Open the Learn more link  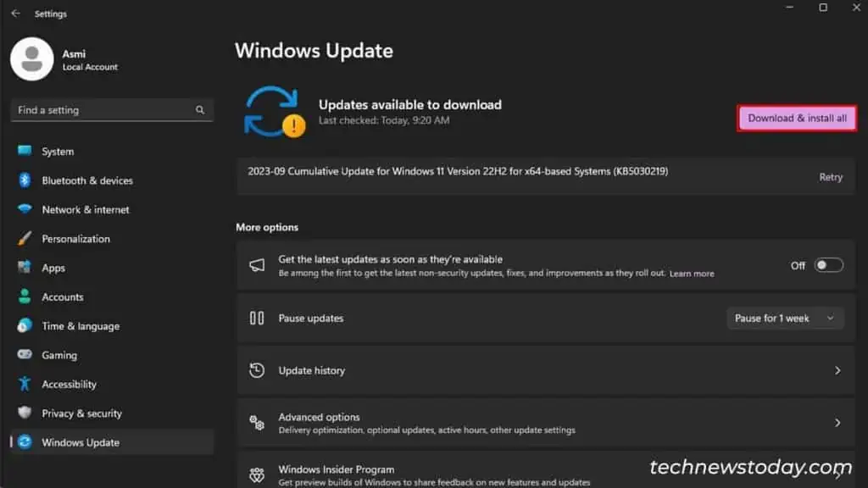pyautogui.click(x=692, y=273)
